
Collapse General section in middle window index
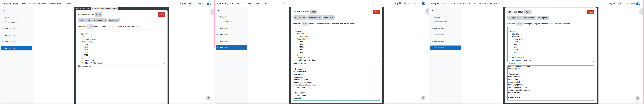point(218,17)
